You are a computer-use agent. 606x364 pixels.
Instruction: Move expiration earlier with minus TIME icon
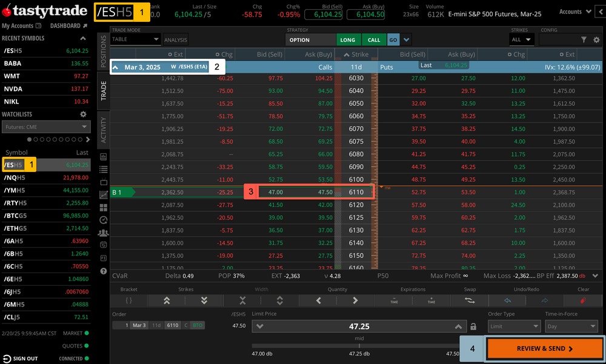394,300
